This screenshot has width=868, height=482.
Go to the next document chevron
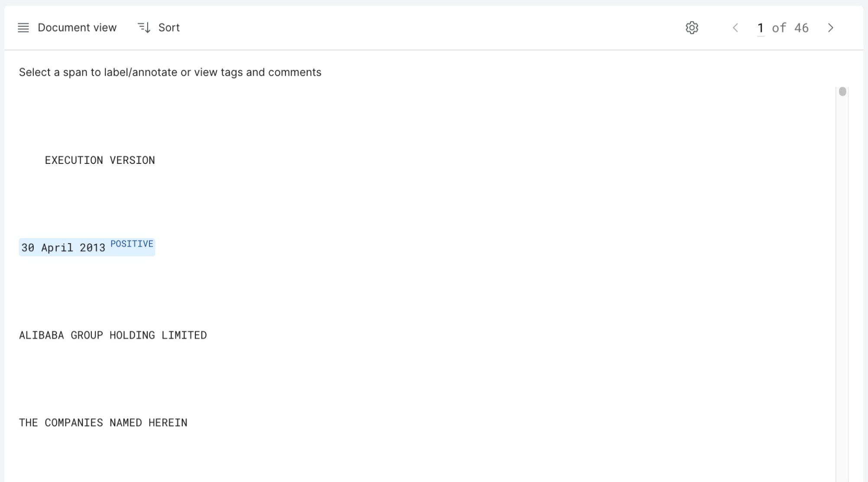(x=830, y=28)
